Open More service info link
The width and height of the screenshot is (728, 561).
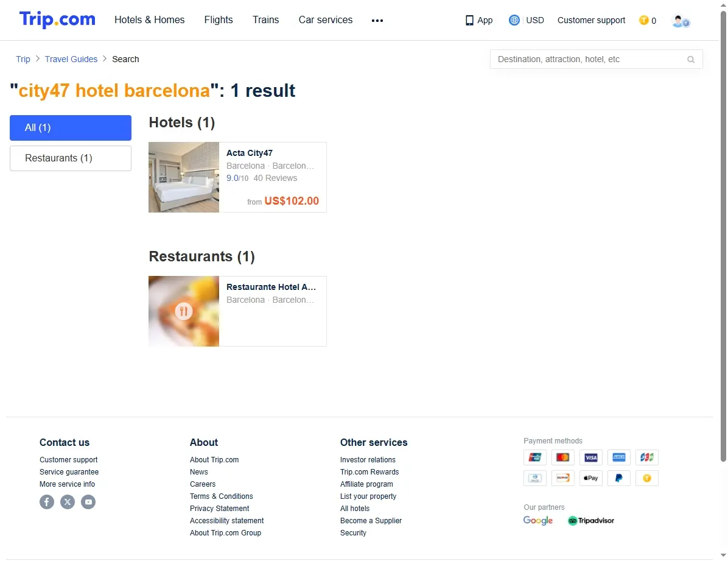click(x=67, y=484)
